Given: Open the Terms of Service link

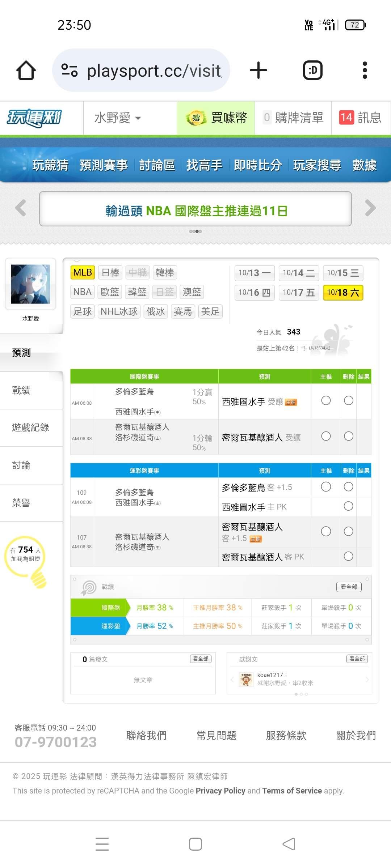Looking at the screenshot, I should click(292, 791).
